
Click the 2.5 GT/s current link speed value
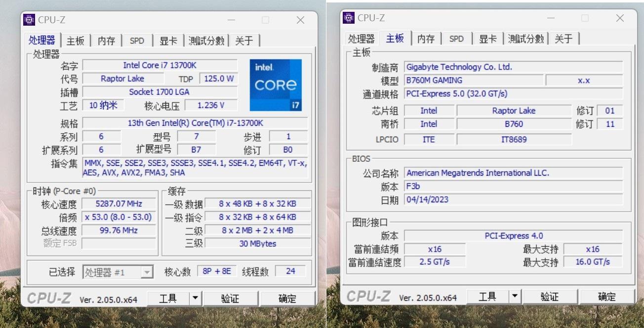click(435, 262)
